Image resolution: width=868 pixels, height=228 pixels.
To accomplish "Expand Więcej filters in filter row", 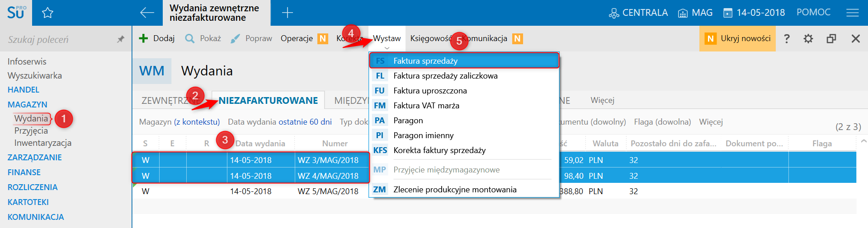I will point(711,122).
